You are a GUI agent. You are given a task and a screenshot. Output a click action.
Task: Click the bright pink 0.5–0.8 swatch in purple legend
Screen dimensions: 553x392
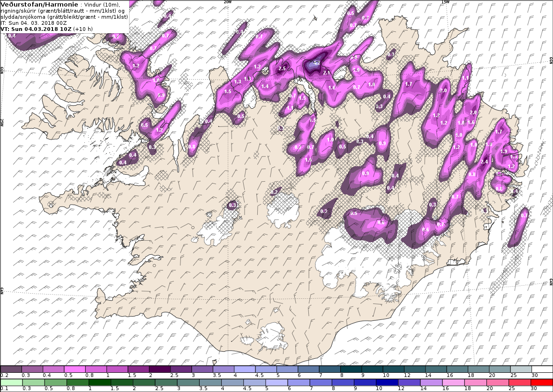click(x=75, y=369)
